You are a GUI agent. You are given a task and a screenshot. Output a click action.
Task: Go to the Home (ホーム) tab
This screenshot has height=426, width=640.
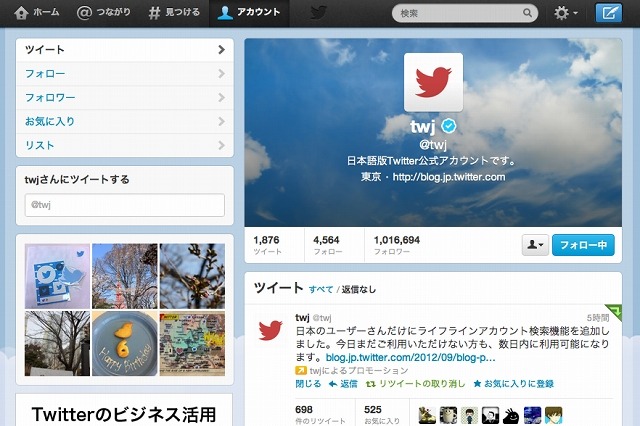coord(36,13)
